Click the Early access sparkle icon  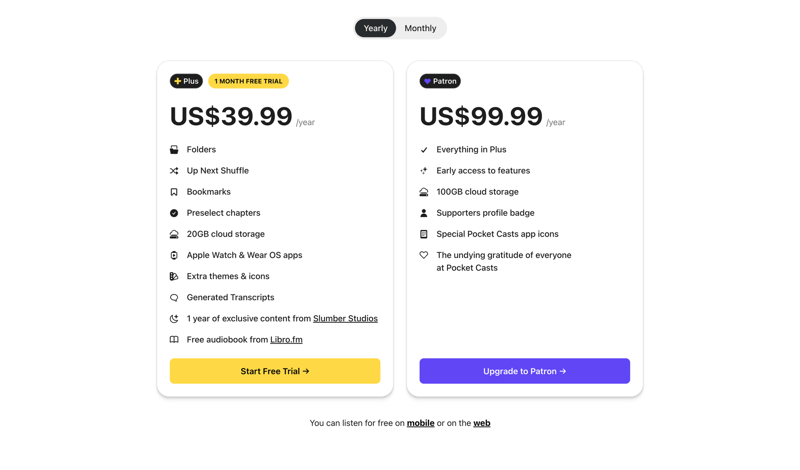pos(424,171)
